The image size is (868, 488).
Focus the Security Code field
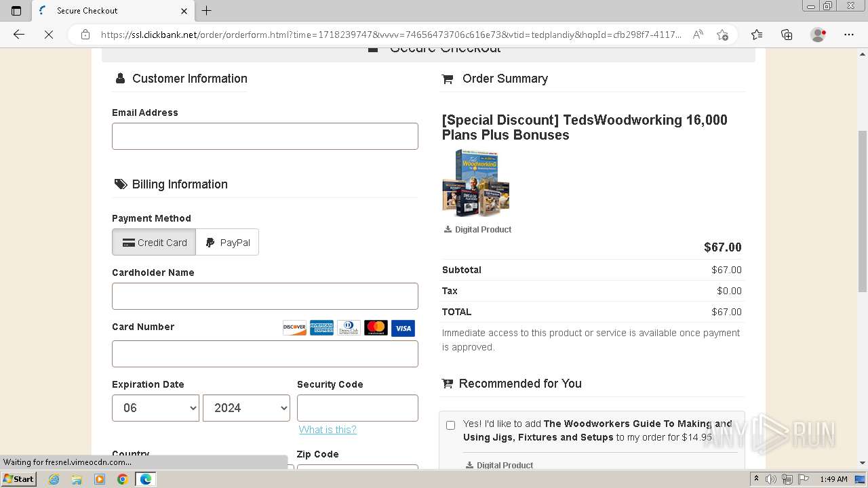tap(357, 408)
